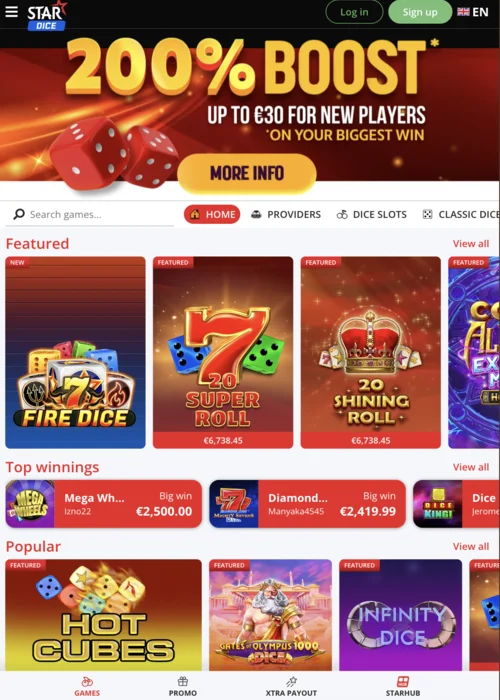Open the Hot Cubes game thumbnail
Viewport: 500px width, 700px height.
point(104,615)
